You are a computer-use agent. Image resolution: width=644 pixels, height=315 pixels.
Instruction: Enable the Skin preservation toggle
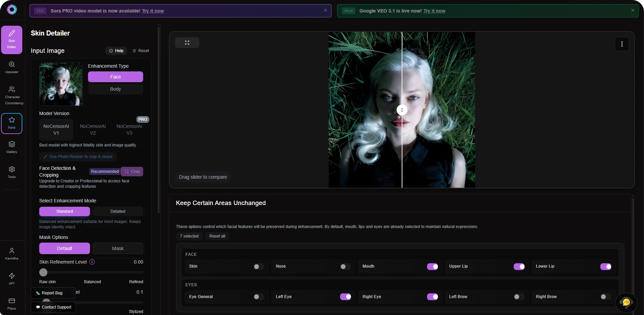coord(259,267)
